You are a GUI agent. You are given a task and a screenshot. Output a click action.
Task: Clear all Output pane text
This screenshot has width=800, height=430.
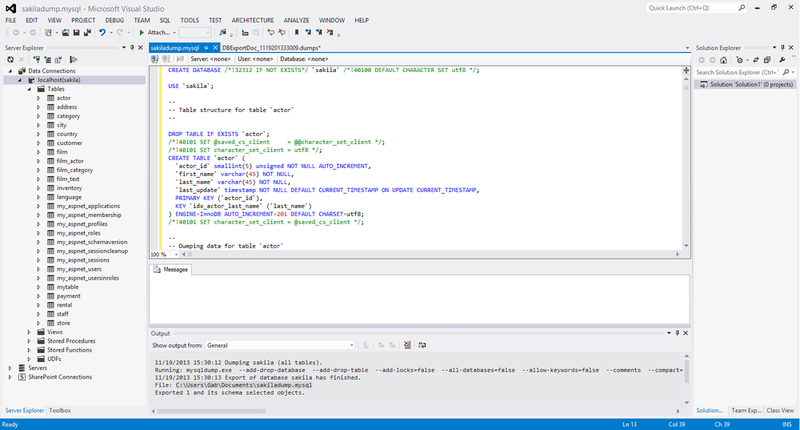407,345
